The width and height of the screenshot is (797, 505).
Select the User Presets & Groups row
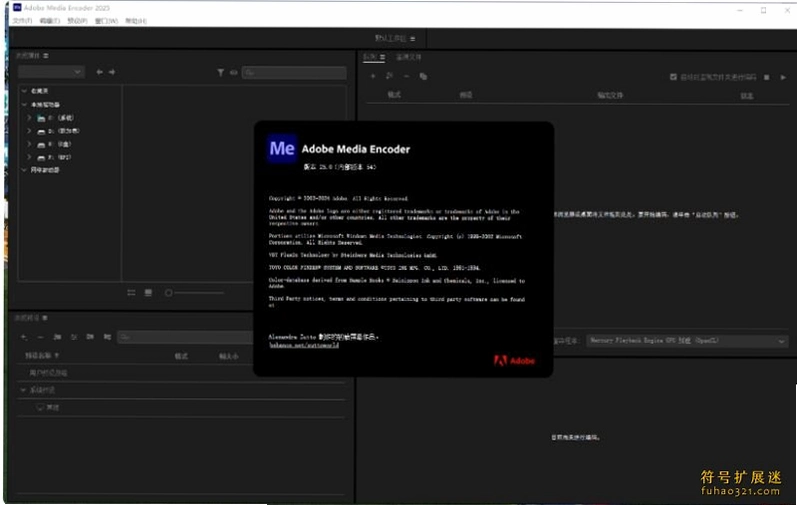[x=180, y=373]
